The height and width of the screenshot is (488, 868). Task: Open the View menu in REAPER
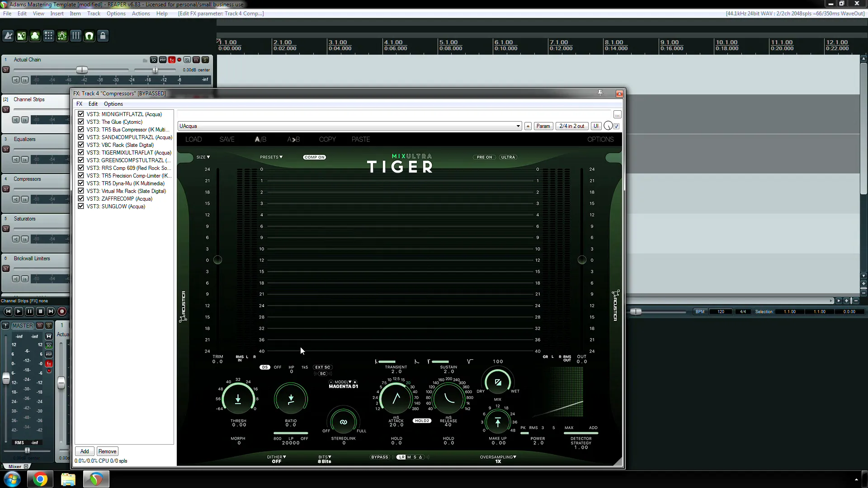pyautogui.click(x=38, y=14)
